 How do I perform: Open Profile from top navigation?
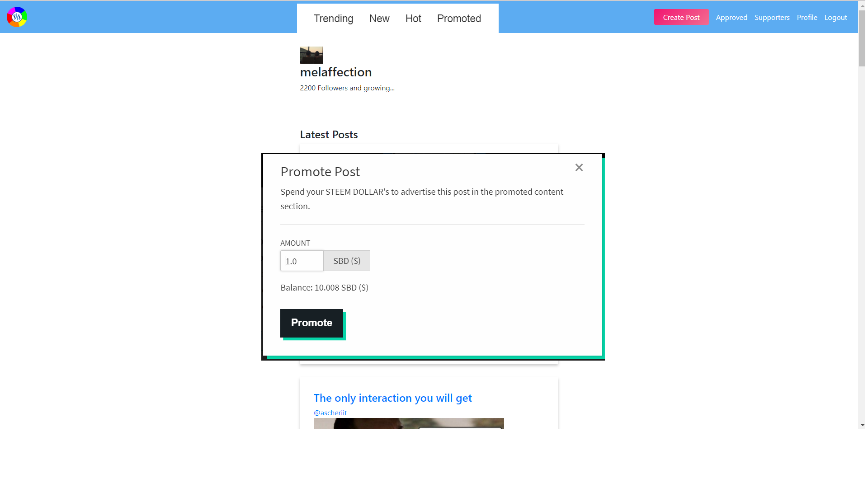(x=807, y=18)
